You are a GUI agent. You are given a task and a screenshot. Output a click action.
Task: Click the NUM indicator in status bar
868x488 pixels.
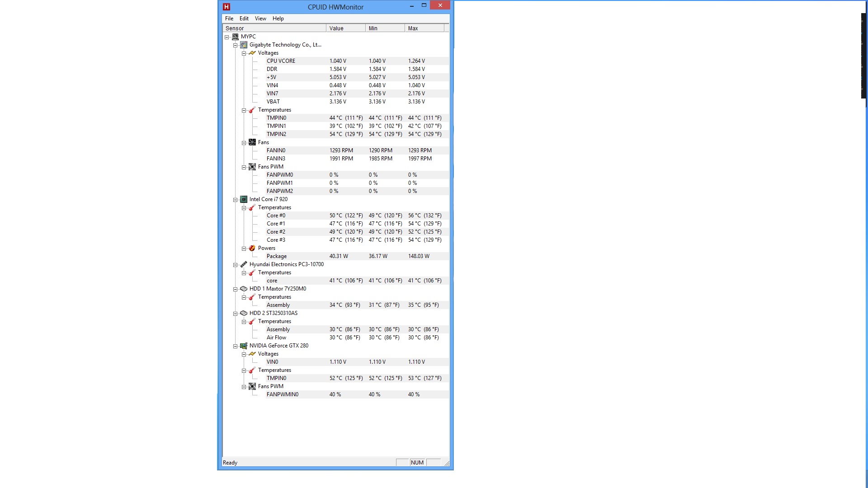417,463
